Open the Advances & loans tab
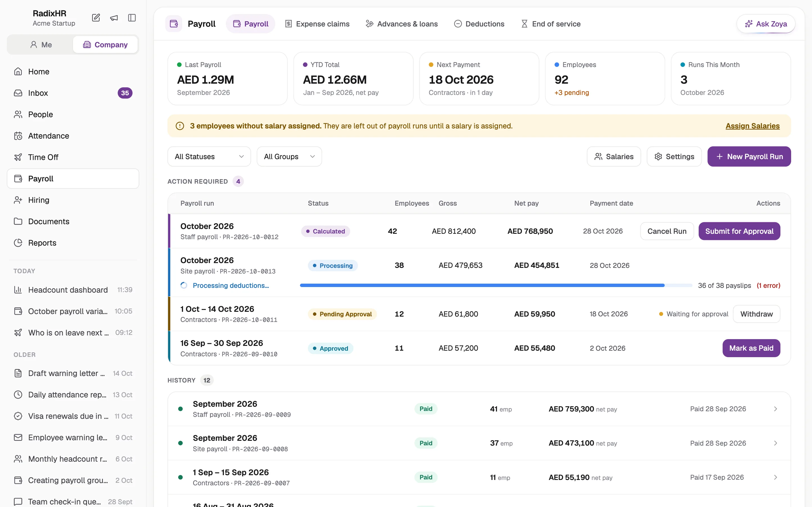 [x=402, y=24]
